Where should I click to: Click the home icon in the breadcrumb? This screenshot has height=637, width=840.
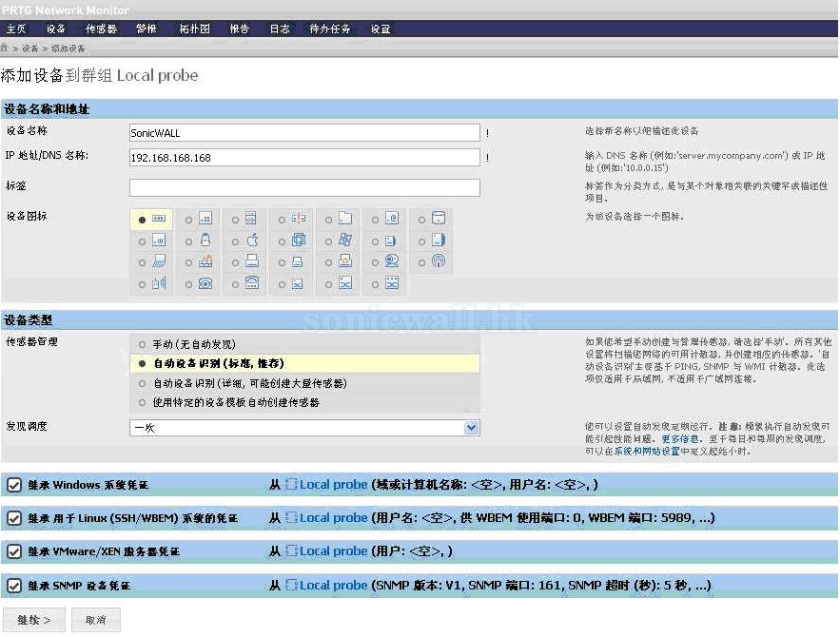[x=5, y=48]
